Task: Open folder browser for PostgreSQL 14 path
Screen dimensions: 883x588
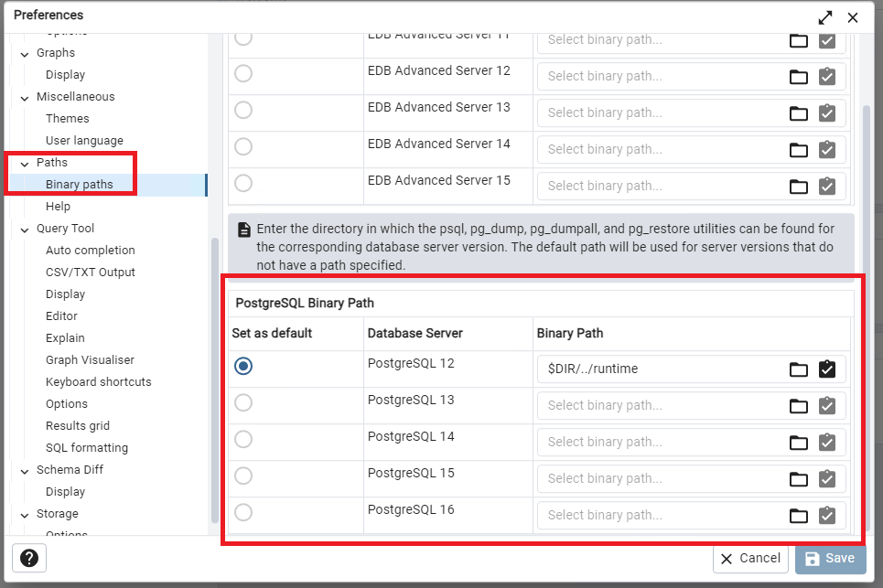Action: (799, 443)
